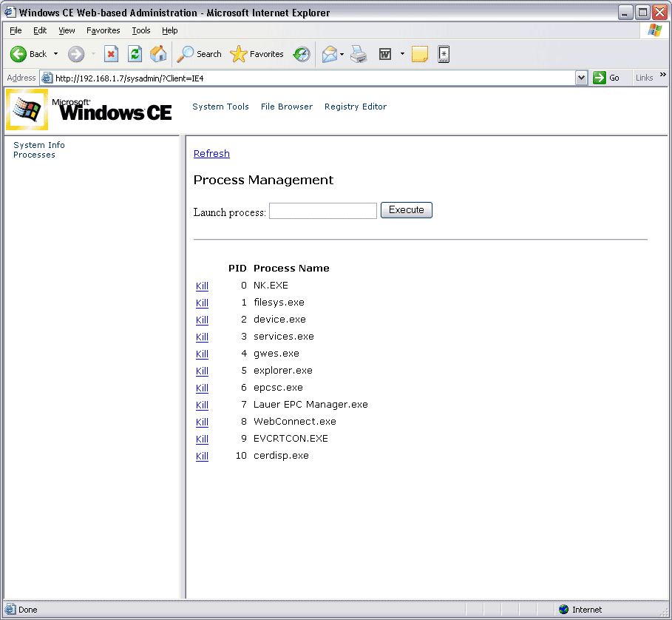Open the History clock icon
This screenshot has height=620, width=672.
tap(302, 54)
